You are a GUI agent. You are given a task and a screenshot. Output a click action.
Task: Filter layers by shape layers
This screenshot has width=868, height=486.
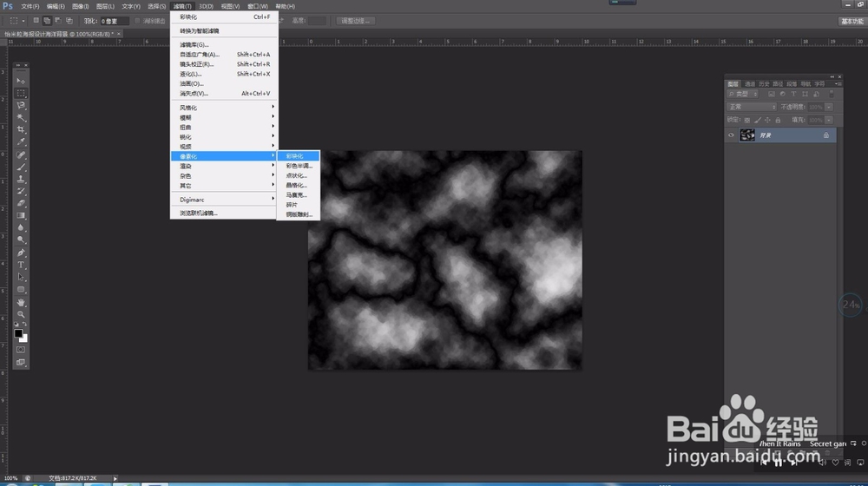[x=805, y=94]
